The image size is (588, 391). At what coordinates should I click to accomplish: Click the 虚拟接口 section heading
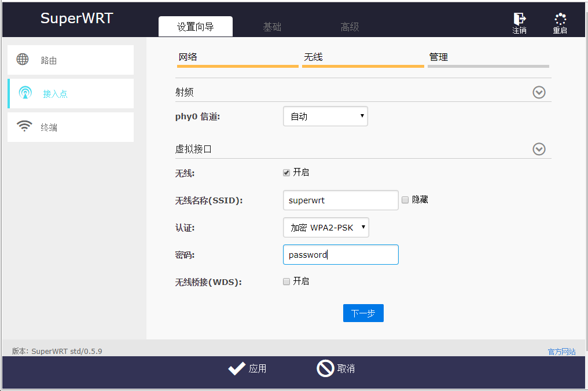click(193, 149)
